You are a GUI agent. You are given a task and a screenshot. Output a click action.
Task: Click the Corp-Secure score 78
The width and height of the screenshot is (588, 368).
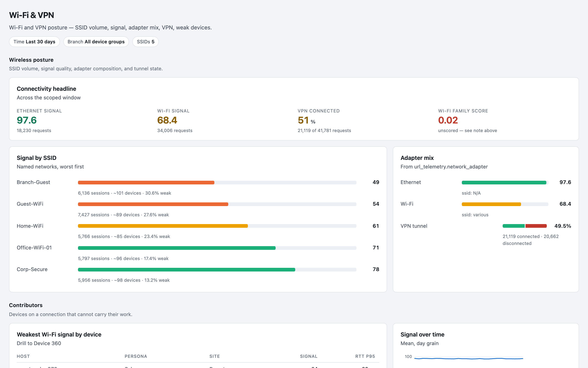coord(376,269)
